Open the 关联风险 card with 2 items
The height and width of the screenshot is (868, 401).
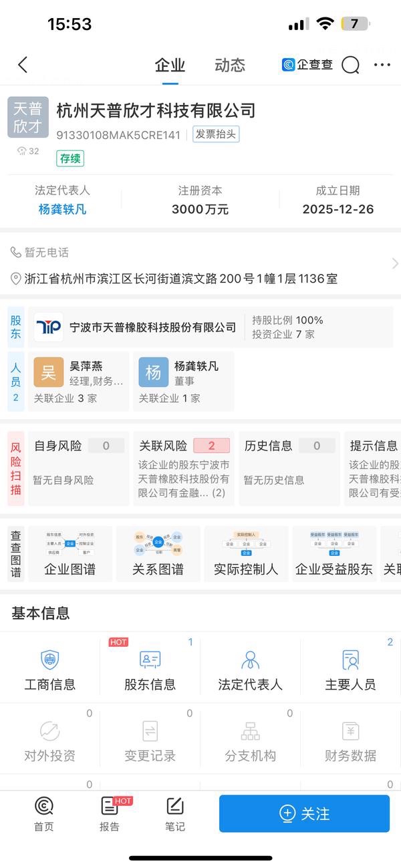coord(184,468)
